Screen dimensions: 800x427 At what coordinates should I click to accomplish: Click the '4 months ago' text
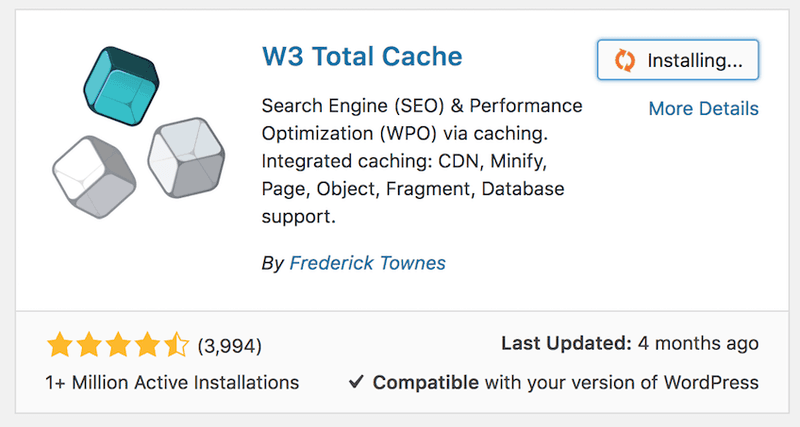tap(699, 344)
